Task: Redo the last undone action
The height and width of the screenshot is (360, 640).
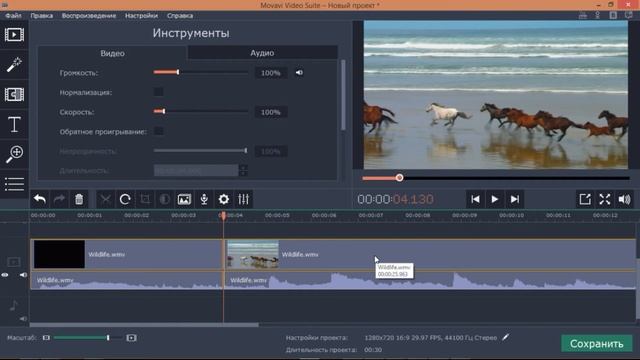Action: pos(60,199)
